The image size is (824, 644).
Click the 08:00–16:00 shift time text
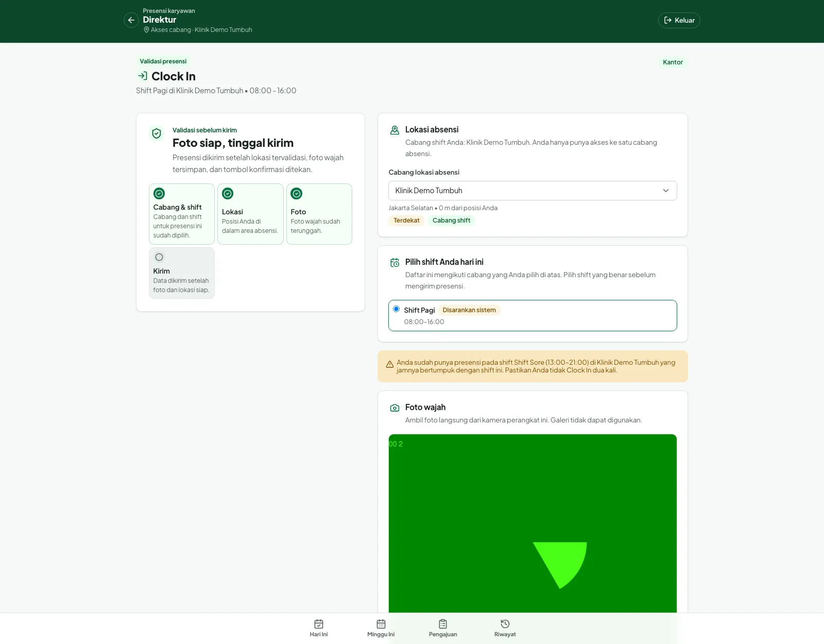tap(424, 322)
